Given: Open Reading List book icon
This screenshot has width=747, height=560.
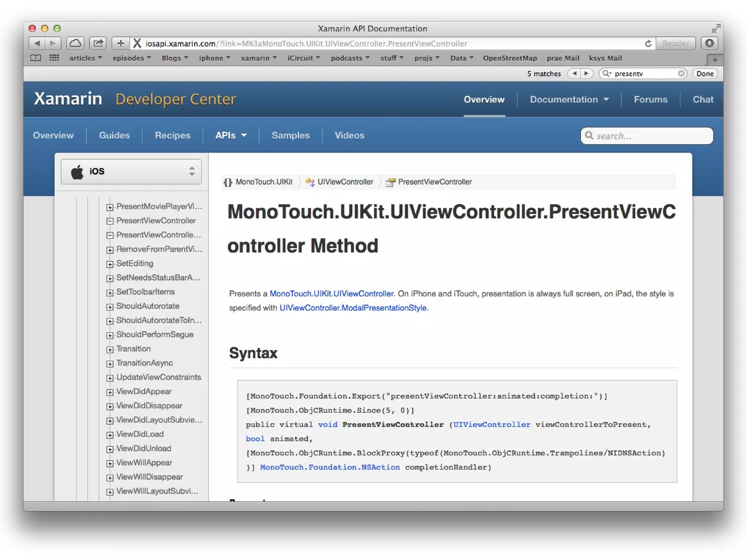Looking at the screenshot, I should [36, 58].
